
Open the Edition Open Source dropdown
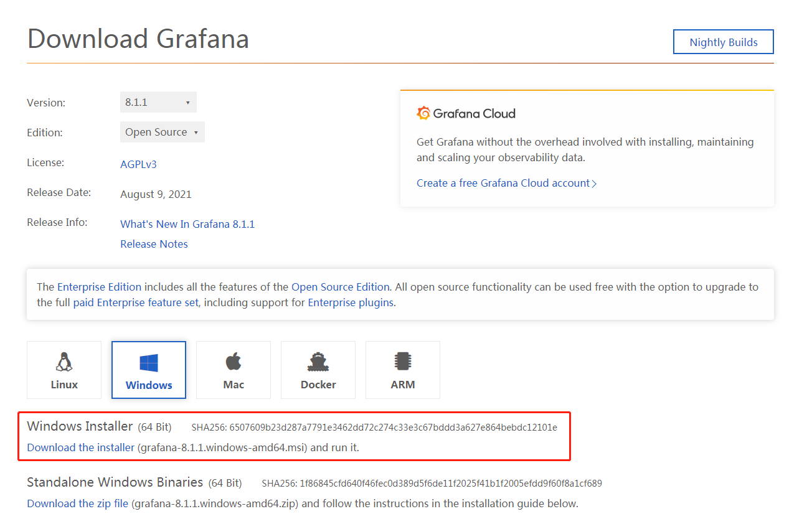[x=162, y=132]
